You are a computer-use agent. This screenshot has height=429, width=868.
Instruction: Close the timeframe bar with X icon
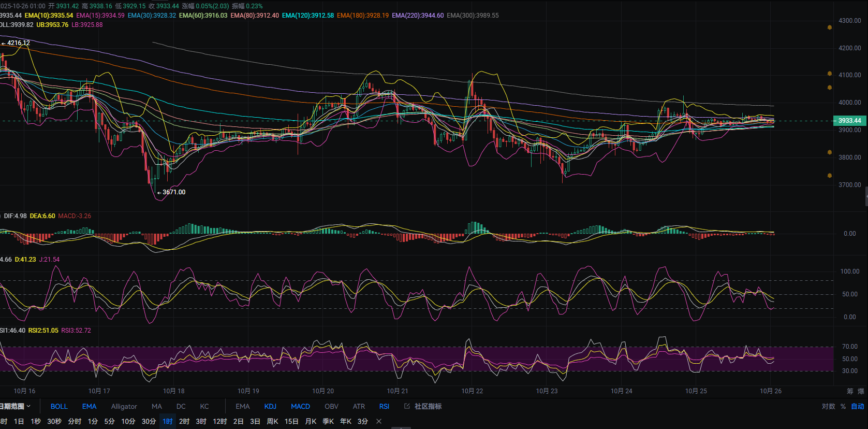379,421
